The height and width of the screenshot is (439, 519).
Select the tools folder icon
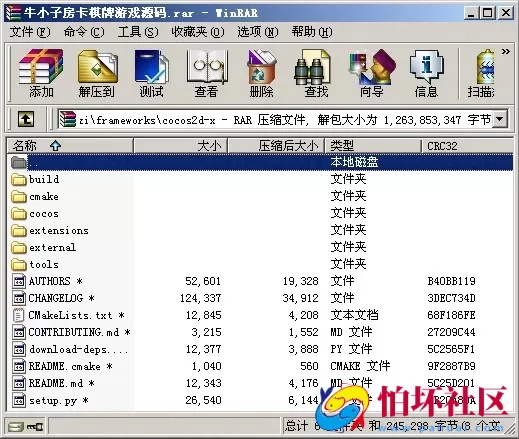coord(19,265)
